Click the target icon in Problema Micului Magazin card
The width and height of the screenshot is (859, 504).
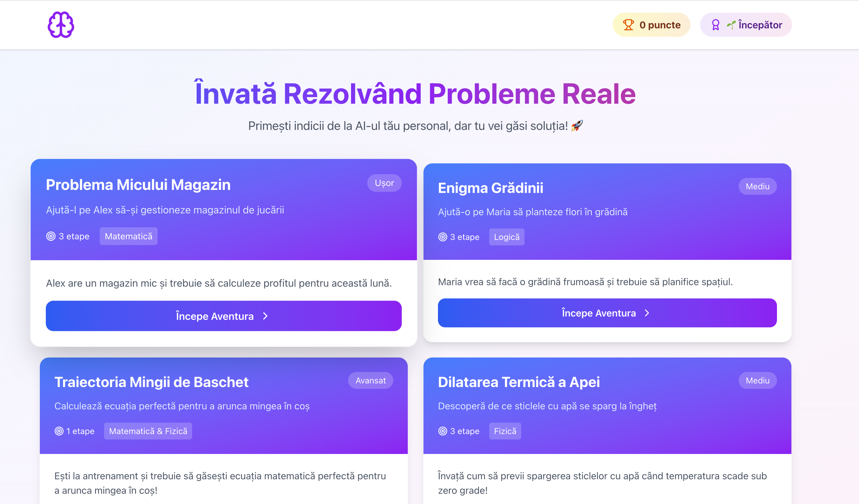51,236
